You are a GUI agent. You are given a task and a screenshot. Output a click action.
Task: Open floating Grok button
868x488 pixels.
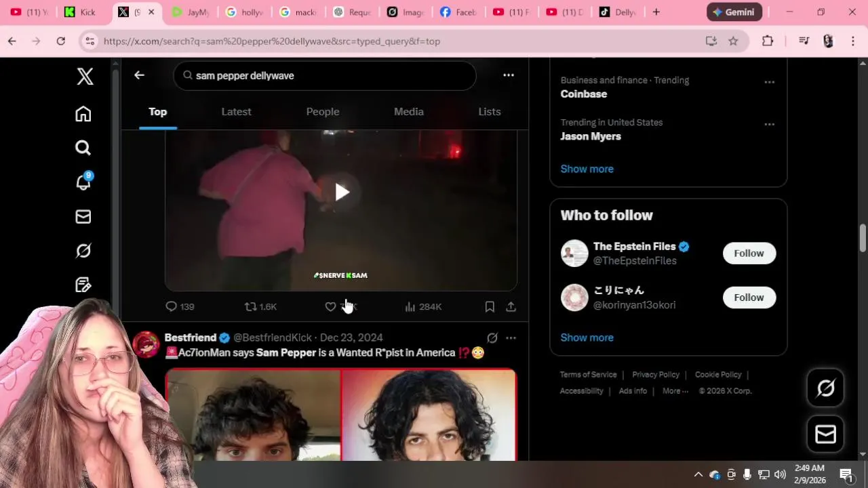pos(825,388)
